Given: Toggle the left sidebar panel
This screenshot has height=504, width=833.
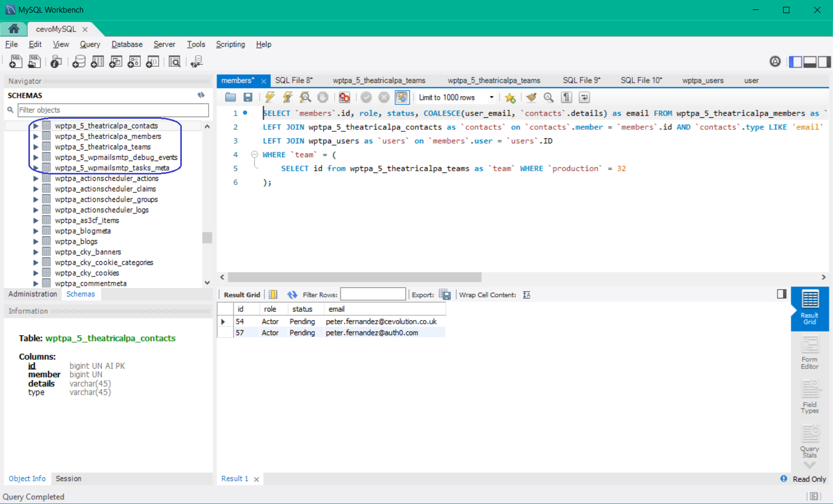Looking at the screenshot, I should pos(796,62).
